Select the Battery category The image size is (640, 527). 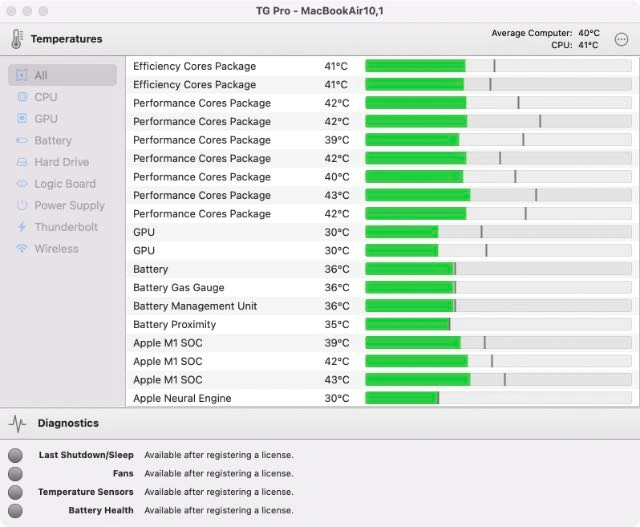62,140
